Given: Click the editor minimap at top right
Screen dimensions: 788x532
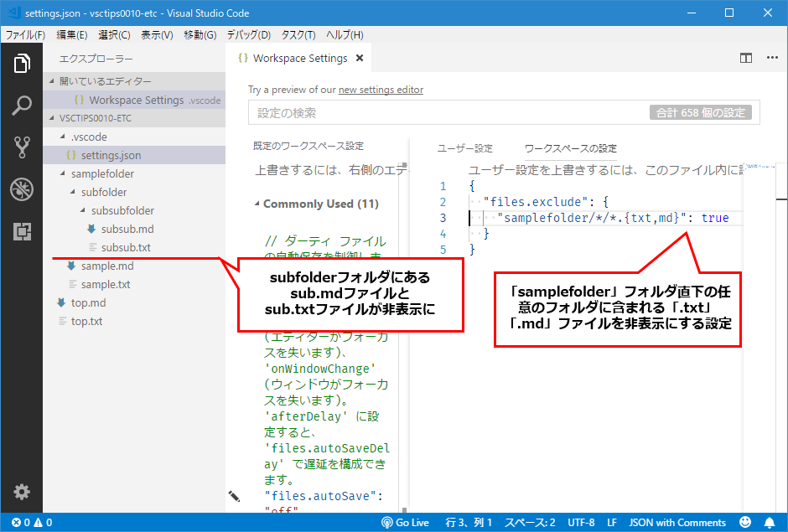Looking at the screenshot, I should (x=759, y=167).
